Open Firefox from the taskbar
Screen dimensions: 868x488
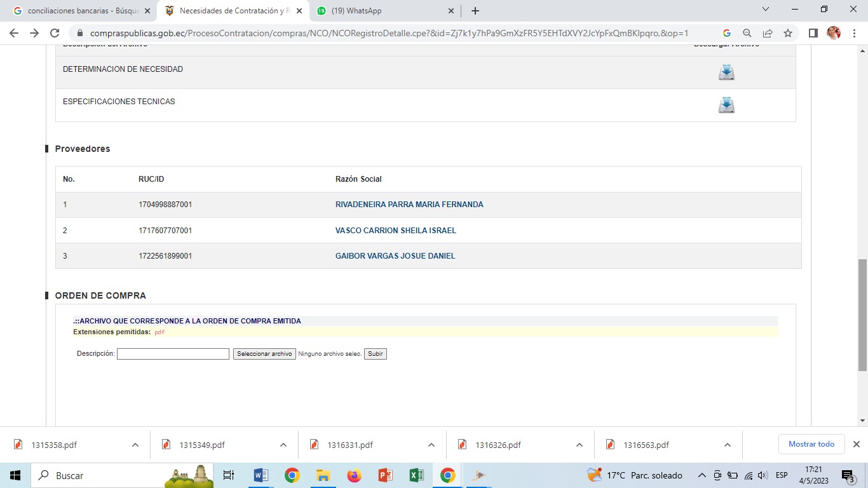click(x=354, y=475)
